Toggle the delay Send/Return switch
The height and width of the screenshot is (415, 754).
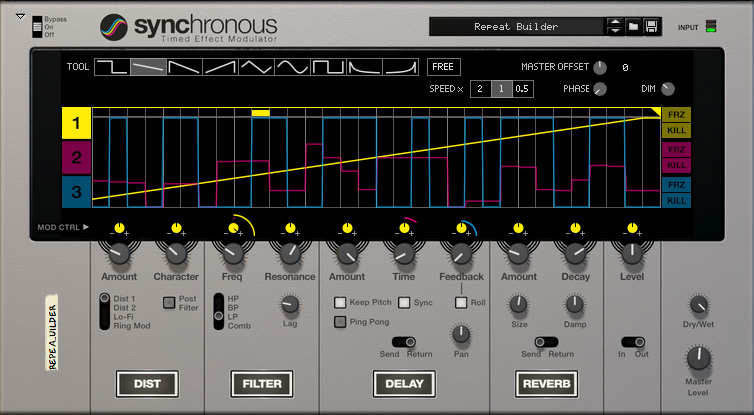pos(404,342)
